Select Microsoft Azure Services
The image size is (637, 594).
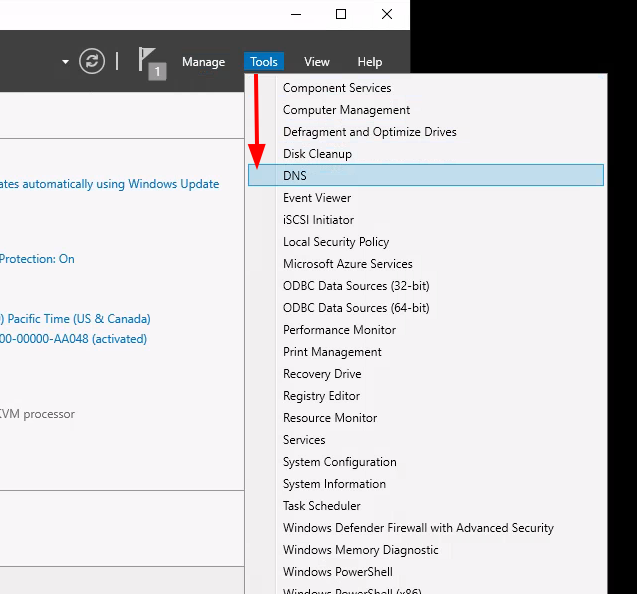426,263
